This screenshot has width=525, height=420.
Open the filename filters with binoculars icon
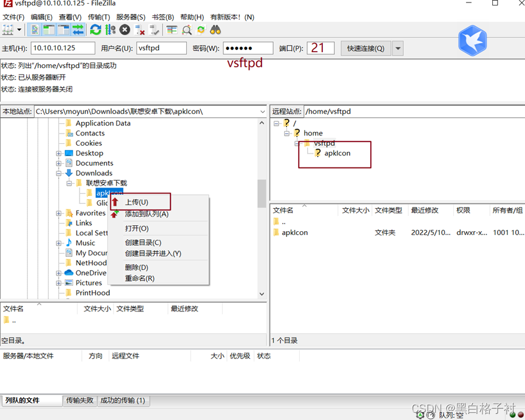tap(214, 29)
